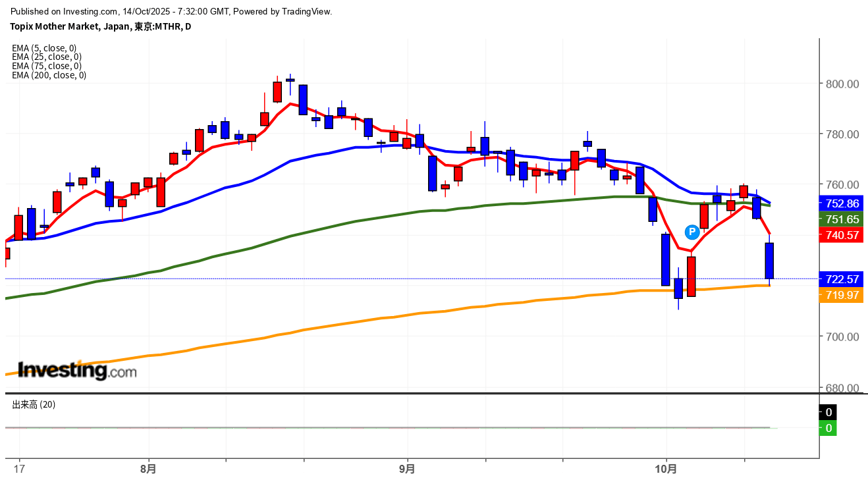Select the green 751.65 price tag
Screen dimensions: 868x480
click(842, 219)
